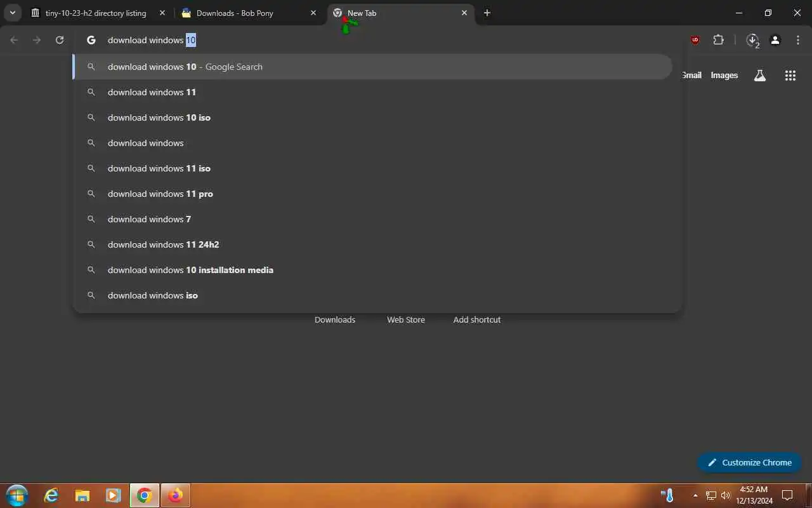Open the volume tray icon

click(726, 495)
